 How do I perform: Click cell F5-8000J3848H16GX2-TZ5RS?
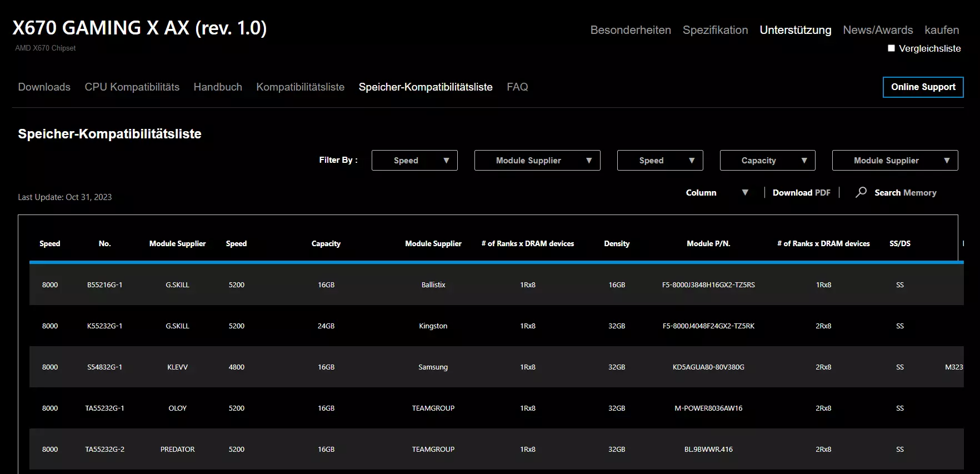coord(708,285)
